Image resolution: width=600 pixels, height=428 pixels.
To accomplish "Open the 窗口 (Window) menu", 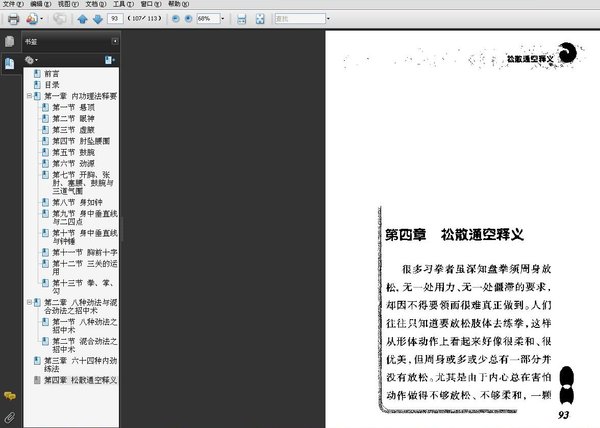I will (x=151, y=4).
